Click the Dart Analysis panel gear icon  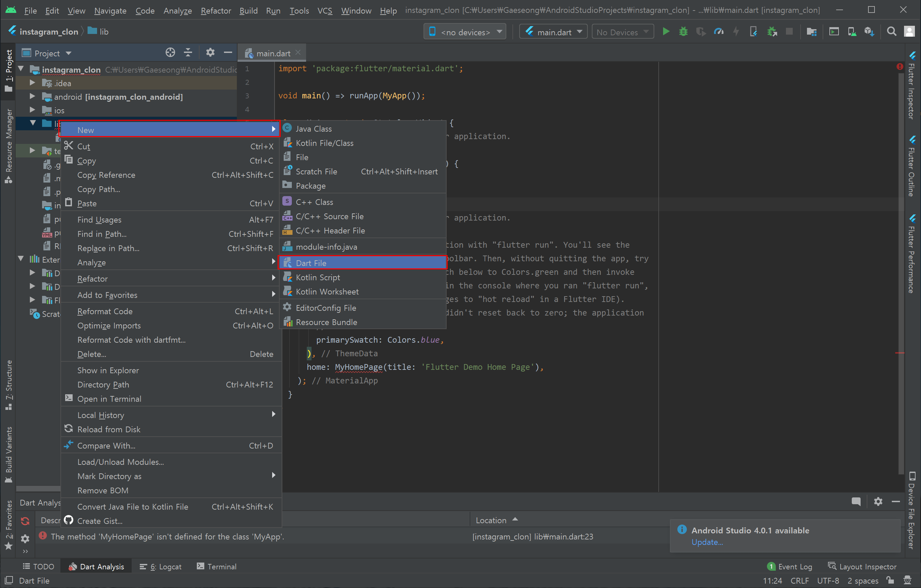coord(25,539)
